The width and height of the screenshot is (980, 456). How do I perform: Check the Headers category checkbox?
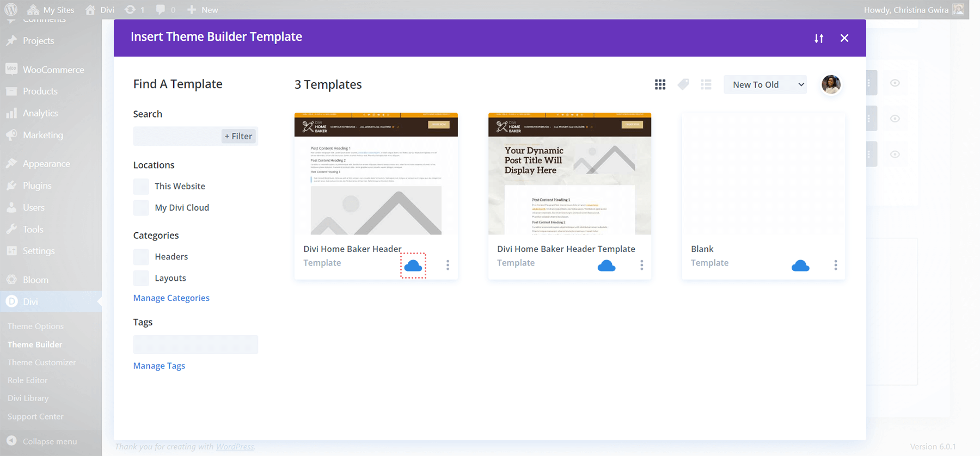click(x=141, y=256)
